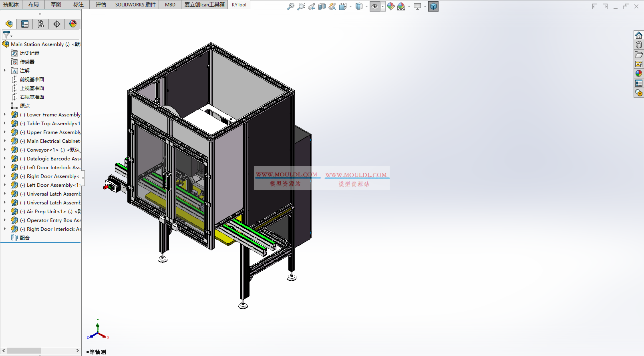Select Main Station Assembly root node
The width and height of the screenshot is (644, 356).
pos(41,44)
